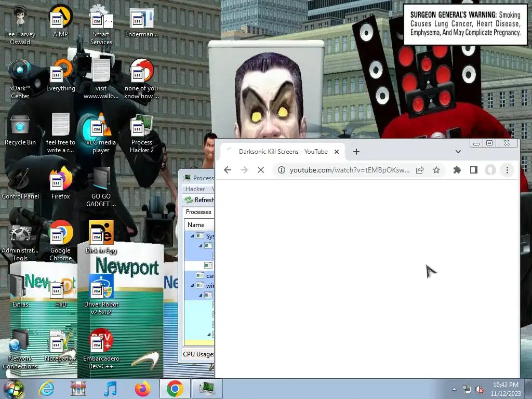Open Firefox from the taskbar
This screenshot has width=532, height=399.
[x=142, y=389]
